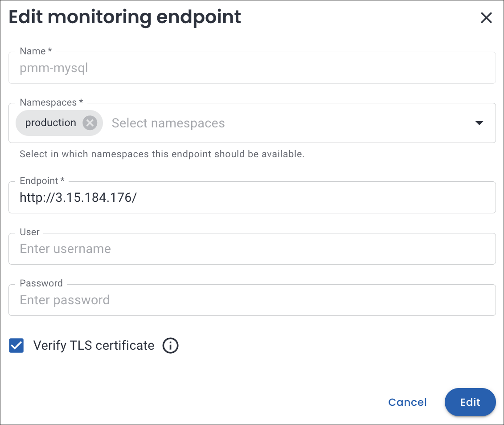504x425 pixels.
Task: Click the disabled pmm-mysql Name field
Action: click(252, 69)
